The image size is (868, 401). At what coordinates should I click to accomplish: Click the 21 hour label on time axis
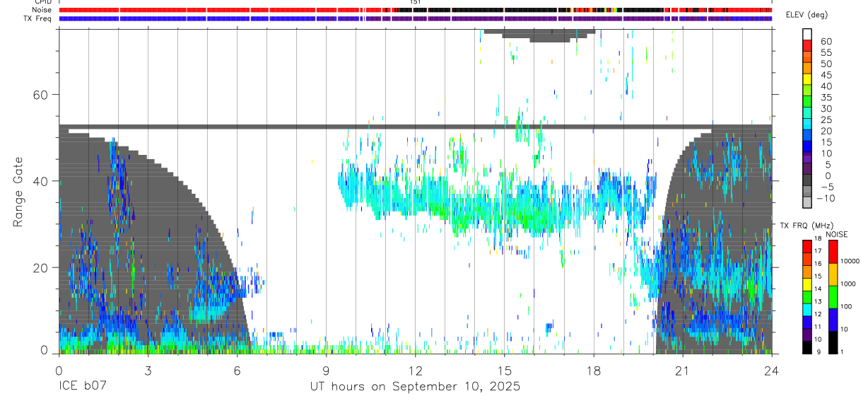tap(682, 369)
